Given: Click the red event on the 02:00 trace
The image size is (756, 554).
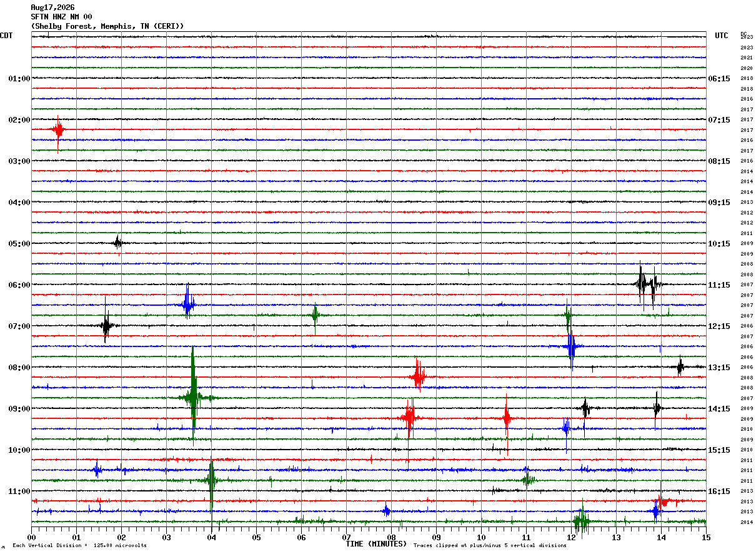Looking at the screenshot, I should [58, 131].
